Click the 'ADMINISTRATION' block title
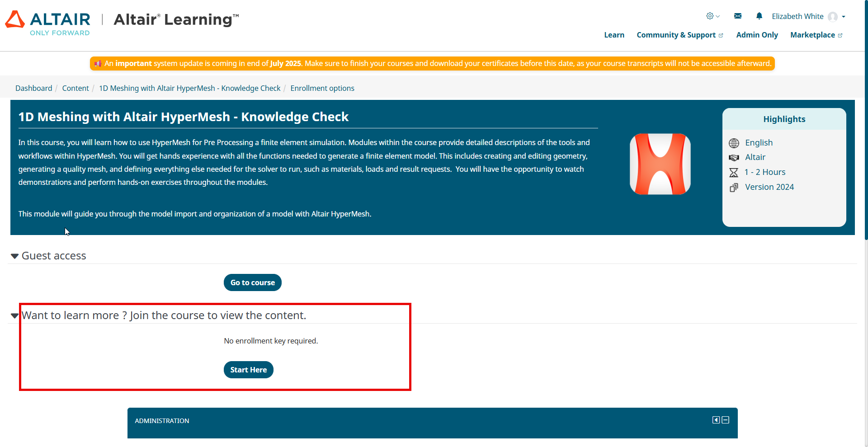The width and height of the screenshot is (868, 447). coord(162,421)
